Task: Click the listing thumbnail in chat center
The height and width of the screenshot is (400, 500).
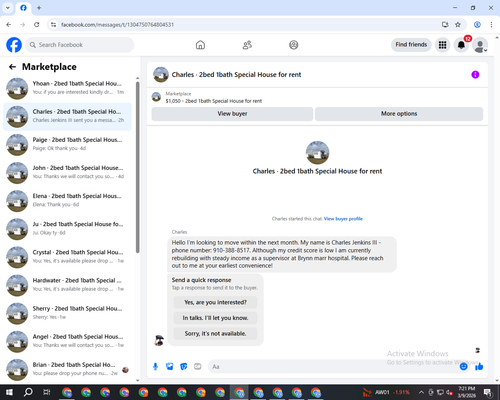Action: tap(317, 153)
